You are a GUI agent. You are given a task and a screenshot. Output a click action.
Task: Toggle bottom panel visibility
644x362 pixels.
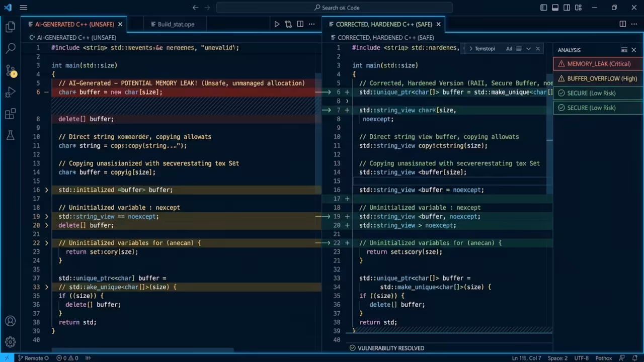pos(555,8)
